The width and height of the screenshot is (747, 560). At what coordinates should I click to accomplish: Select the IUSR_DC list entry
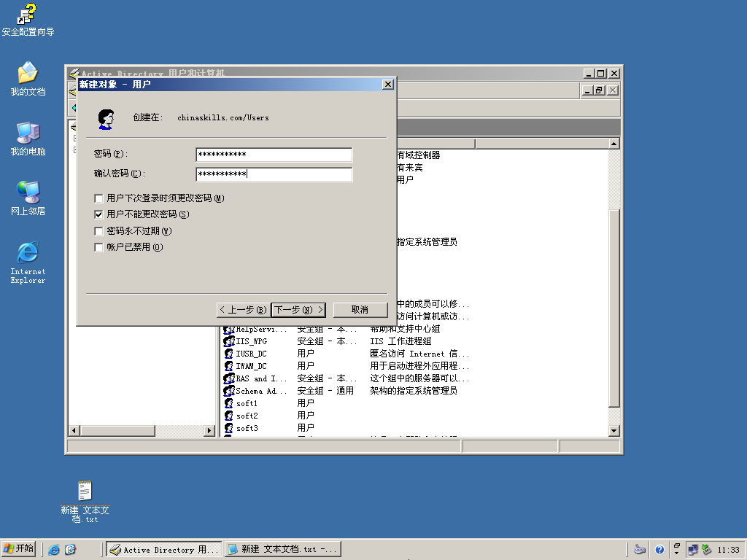tap(251, 354)
